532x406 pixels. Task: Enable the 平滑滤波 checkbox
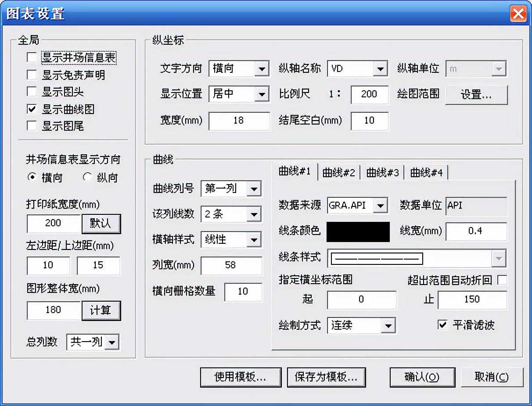pyautogui.click(x=442, y=325)
